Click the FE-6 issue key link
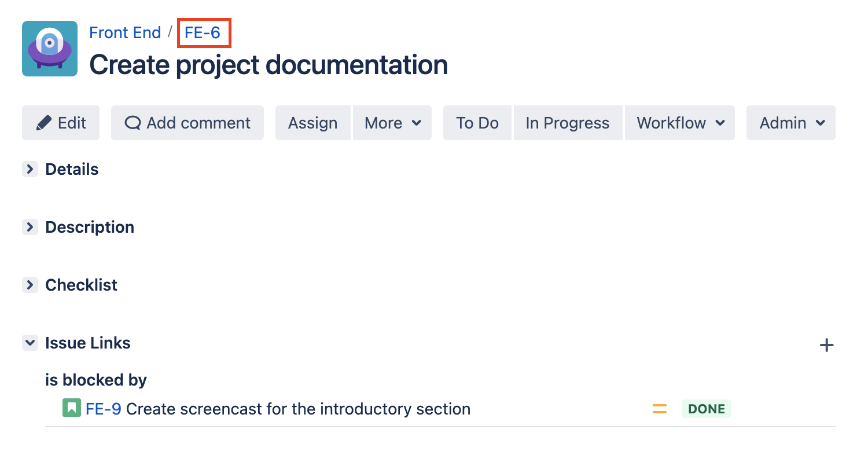Viewport: 868px width, 462px height. [x=203, y=32]
